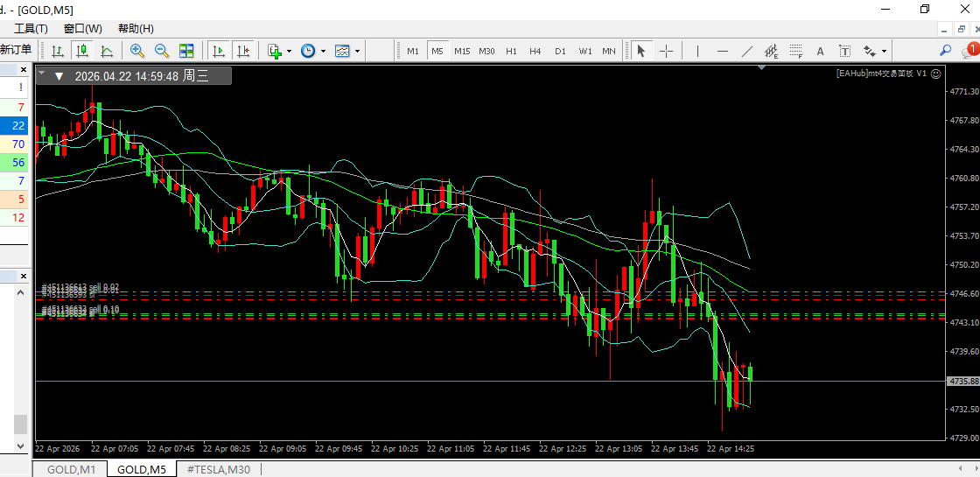Click the EAHub smiley face icon
The image size is (980, 477).
click(935, 74)
